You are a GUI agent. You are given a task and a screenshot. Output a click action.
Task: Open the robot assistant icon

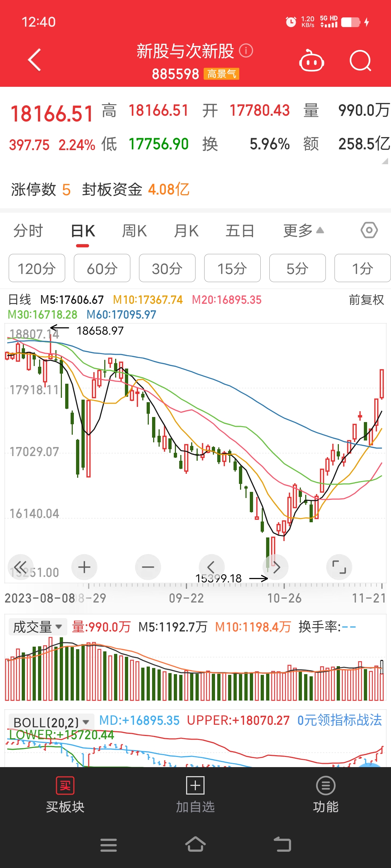(x=311, y=60)
